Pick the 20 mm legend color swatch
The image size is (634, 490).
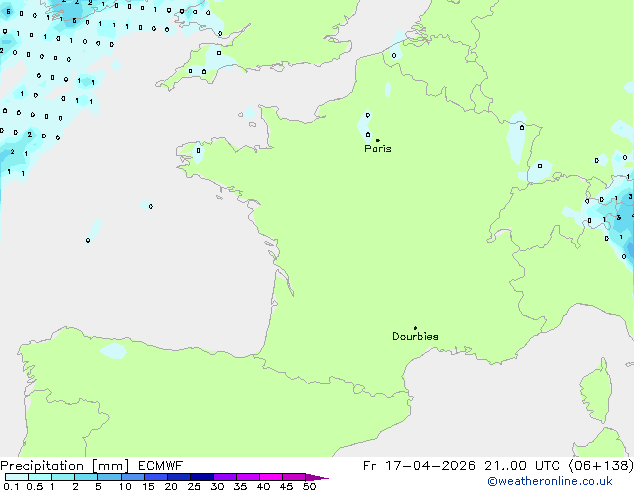point(179,477)
